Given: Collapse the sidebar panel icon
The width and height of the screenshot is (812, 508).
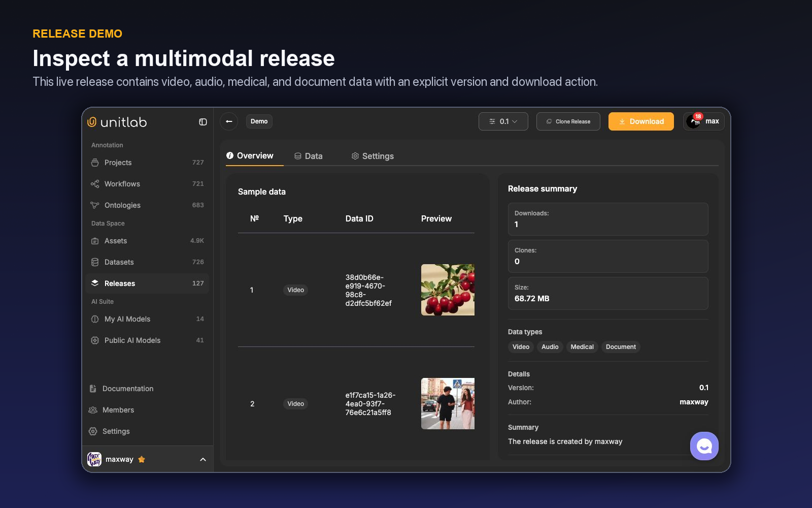Looking at the screenshot, I should (203, 122).
